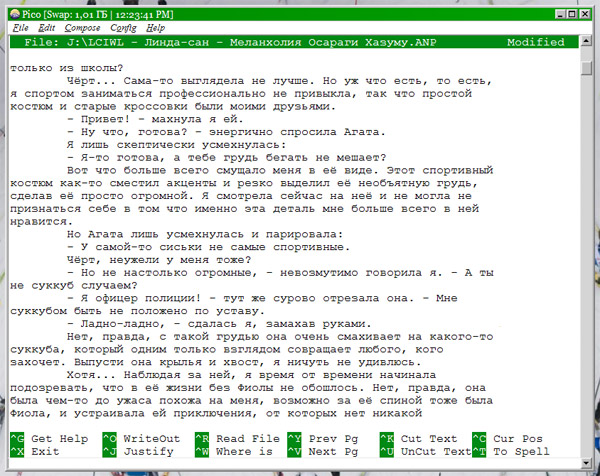Click the line 'только из школы?'
Screen dimensions: 600x476
tap(67, 68)
